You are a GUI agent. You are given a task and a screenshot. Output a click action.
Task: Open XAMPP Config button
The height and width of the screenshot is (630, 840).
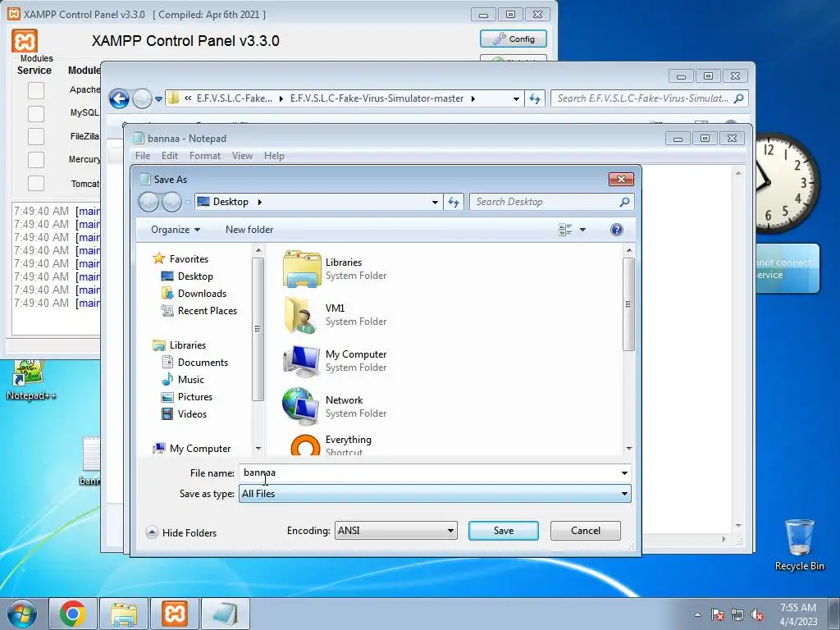tap(514, 39)
